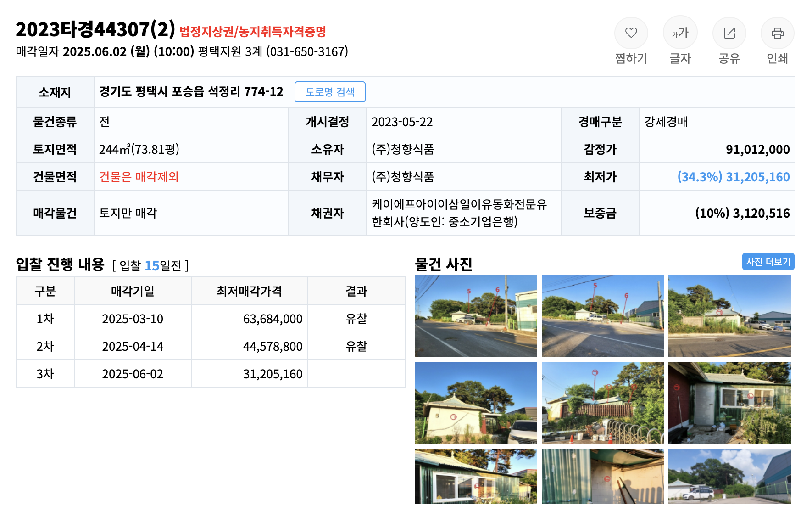Click date 2025-04-14 in bid table
Viewport: 812px width, 517px height.
point(133,346)
